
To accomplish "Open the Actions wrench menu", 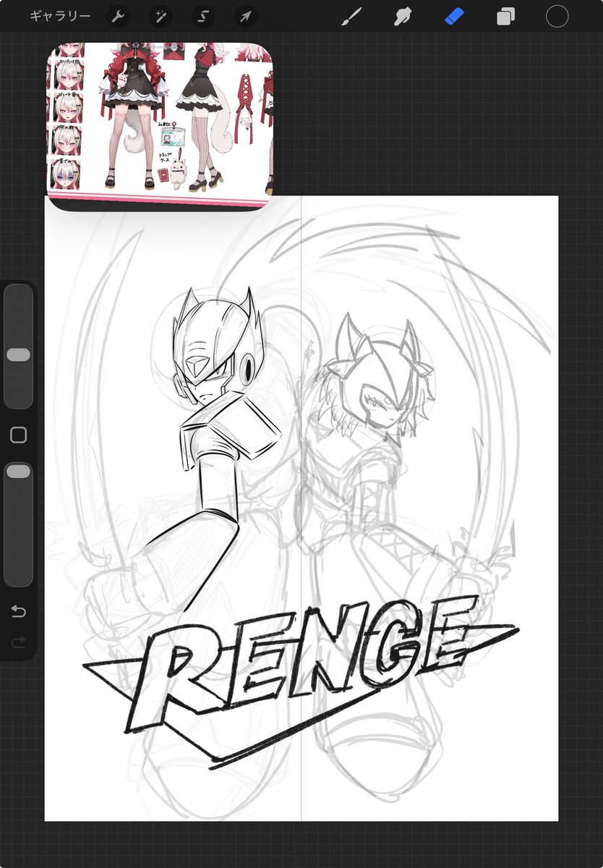I will (x=118, y=17).
